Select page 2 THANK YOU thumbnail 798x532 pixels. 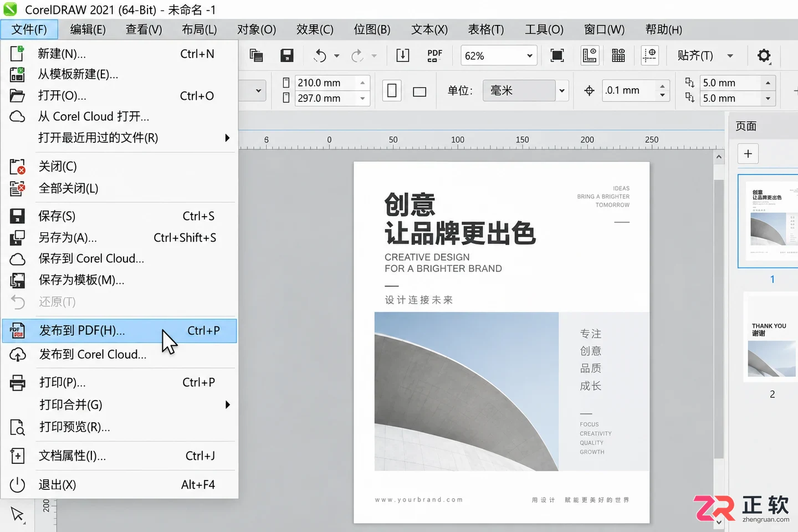[x=771, y=336]
